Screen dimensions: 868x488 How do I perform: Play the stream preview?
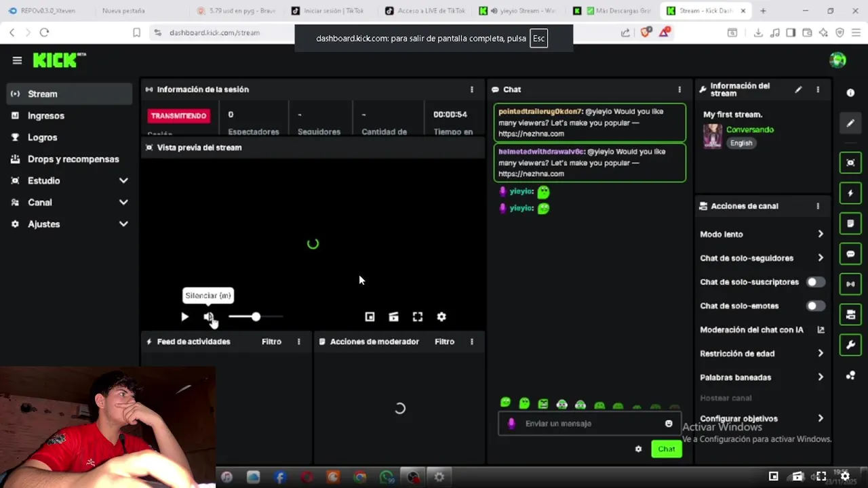point(184,317)
